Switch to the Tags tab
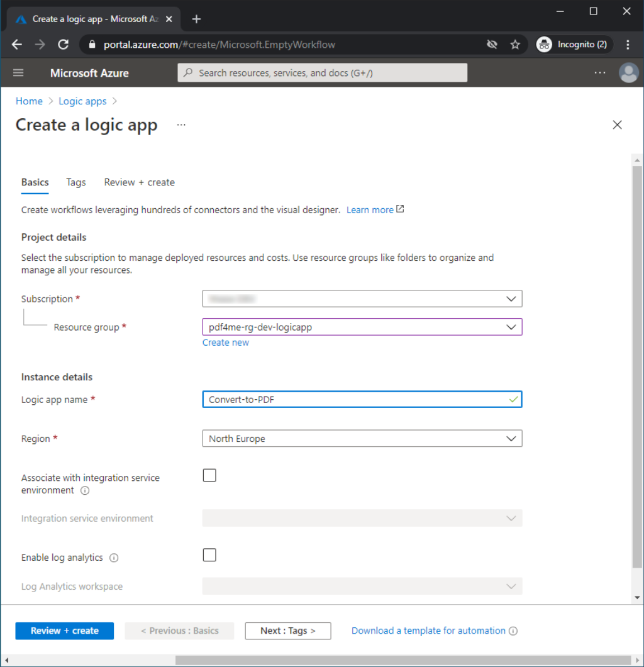This screenshot has height=667, width=644. (x=75, y=182)
